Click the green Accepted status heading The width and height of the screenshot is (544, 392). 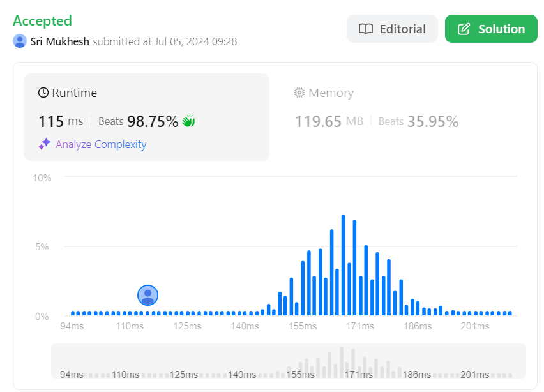click(x=42, y=20)
